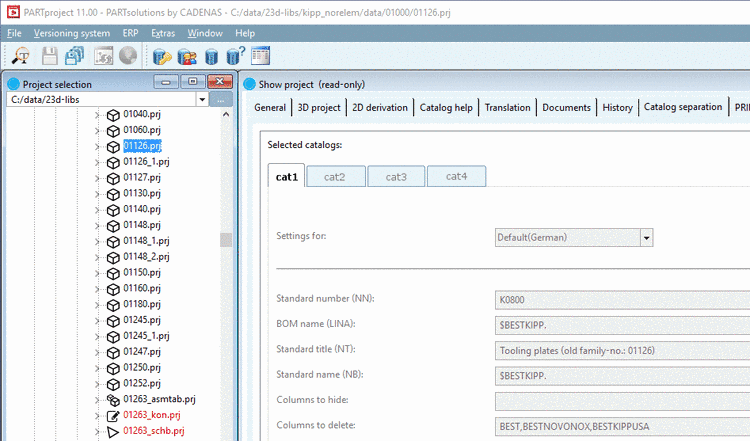750x441 pixels.
Task: Click the database with question mark icon
Action: 235,56
